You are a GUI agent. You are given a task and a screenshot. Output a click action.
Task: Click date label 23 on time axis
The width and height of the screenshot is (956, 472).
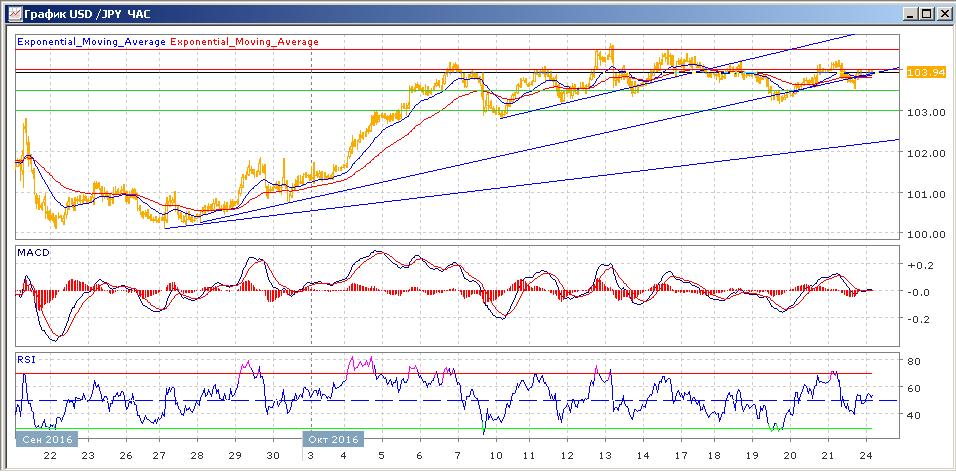pyautogui.click(x=87, y=456)
